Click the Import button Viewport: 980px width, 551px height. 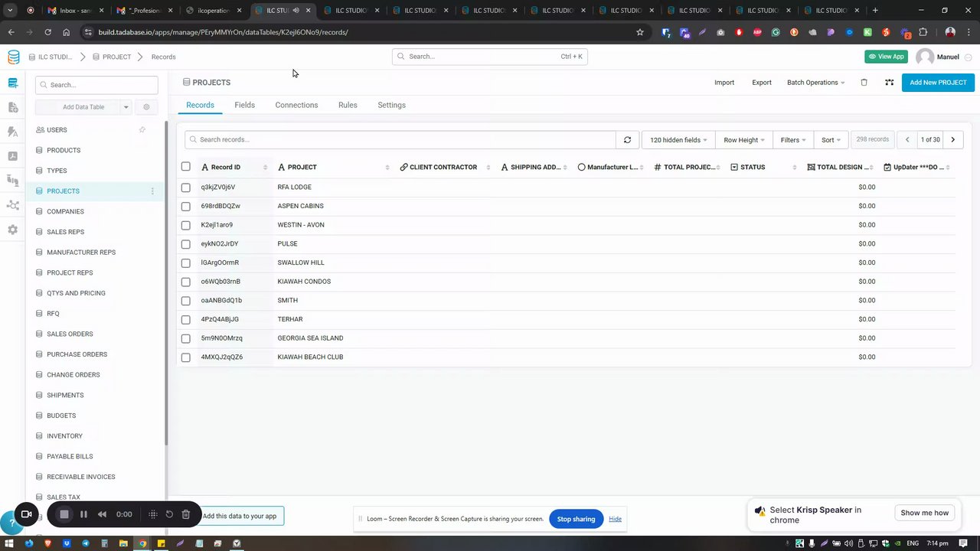pyautogui.click(x=724, y=83)
